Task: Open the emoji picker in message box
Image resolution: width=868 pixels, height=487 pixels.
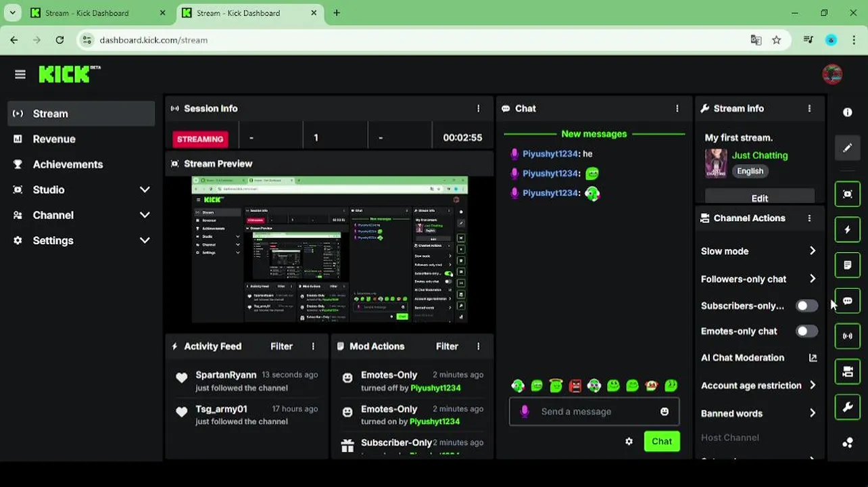Action: coord(665,411)
